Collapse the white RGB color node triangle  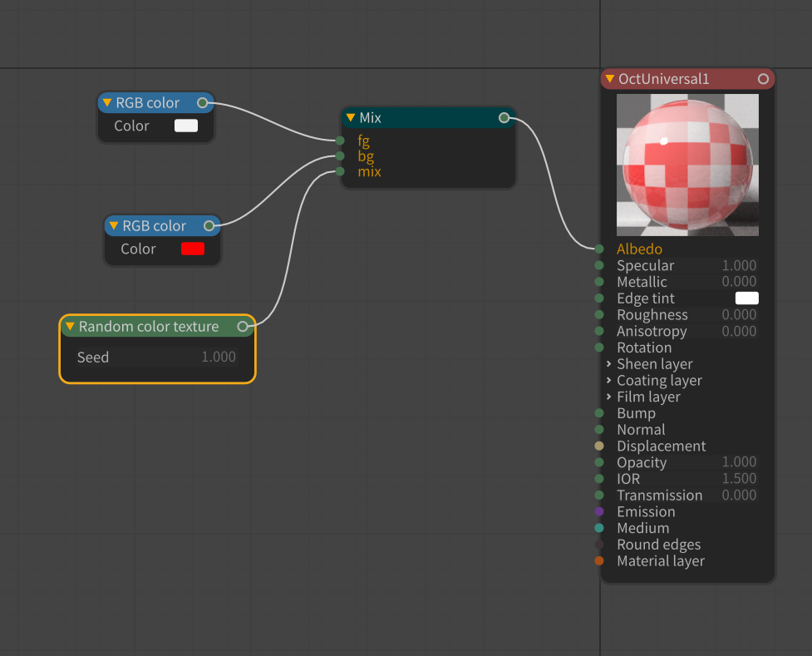pos(106,102)
